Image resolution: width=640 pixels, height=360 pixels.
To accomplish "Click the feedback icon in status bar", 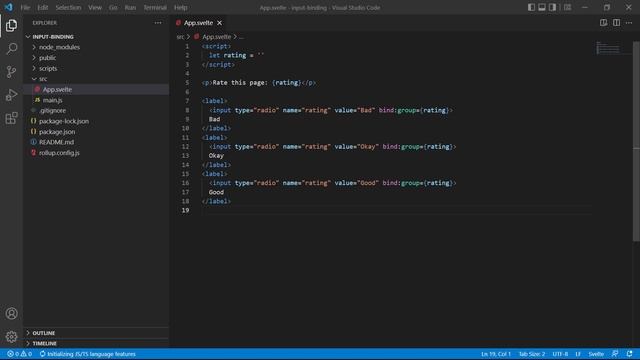I will [615, 354].
